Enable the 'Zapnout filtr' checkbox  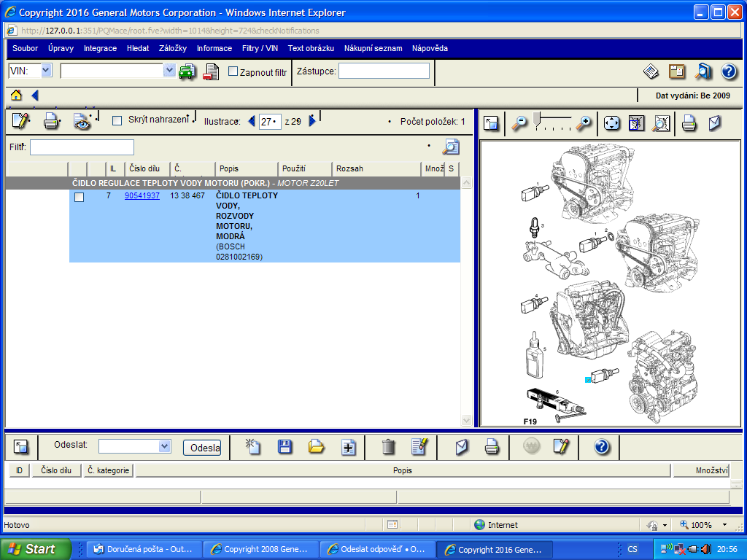(x=233, y=71)
